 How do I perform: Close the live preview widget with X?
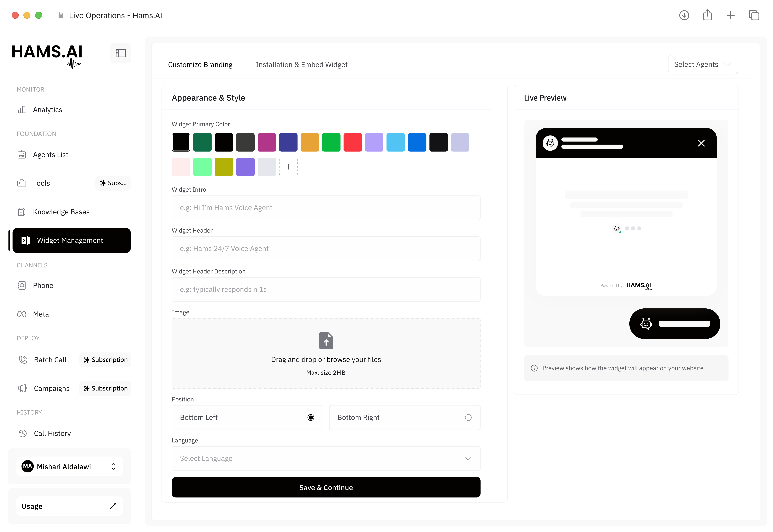coord(701,143)
